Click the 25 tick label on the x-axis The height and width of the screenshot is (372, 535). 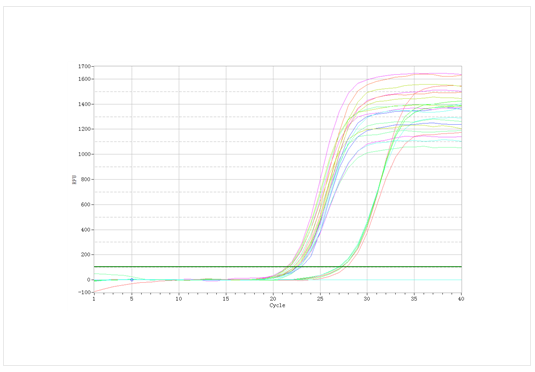tap(320, 299)
